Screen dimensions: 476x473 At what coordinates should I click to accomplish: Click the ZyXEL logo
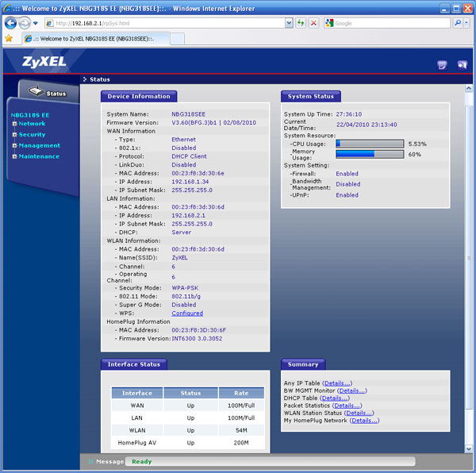[44, 62]
